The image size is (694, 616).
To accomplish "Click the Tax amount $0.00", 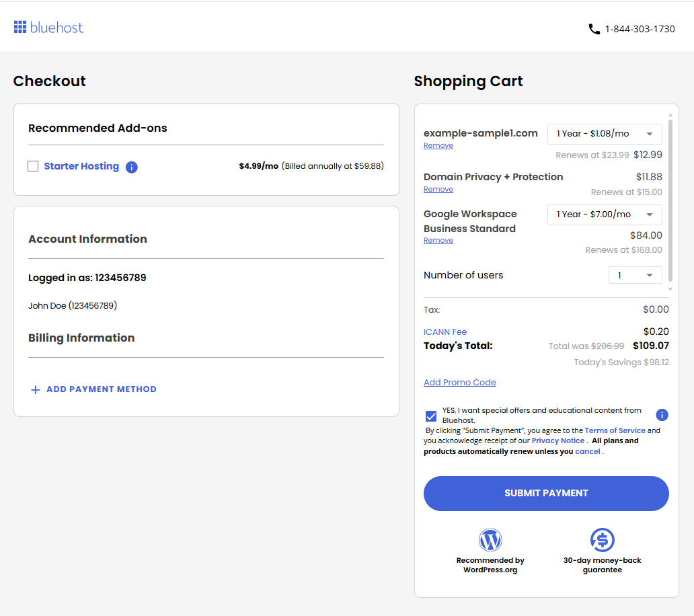I will (656, 310).
